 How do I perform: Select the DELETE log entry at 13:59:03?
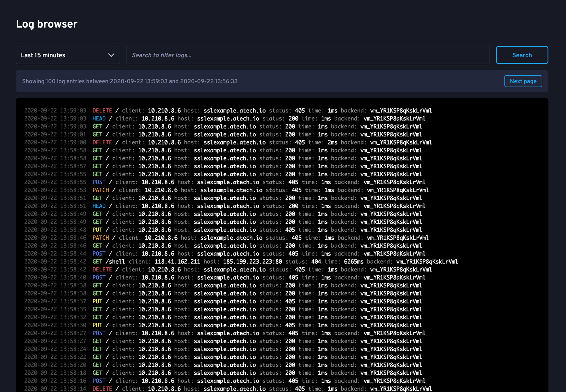[228, 111]
